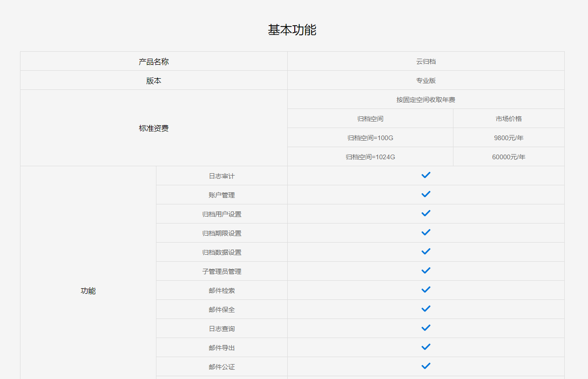588x379 pixels.
Task: Click the checkmark beside 邮件公证
Action: (x=426, y=366)
